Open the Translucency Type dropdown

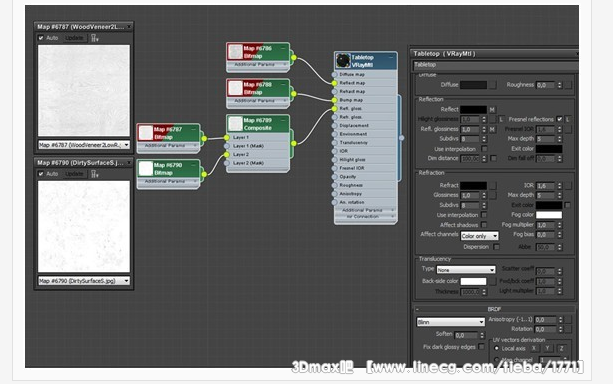click(466, 269)
